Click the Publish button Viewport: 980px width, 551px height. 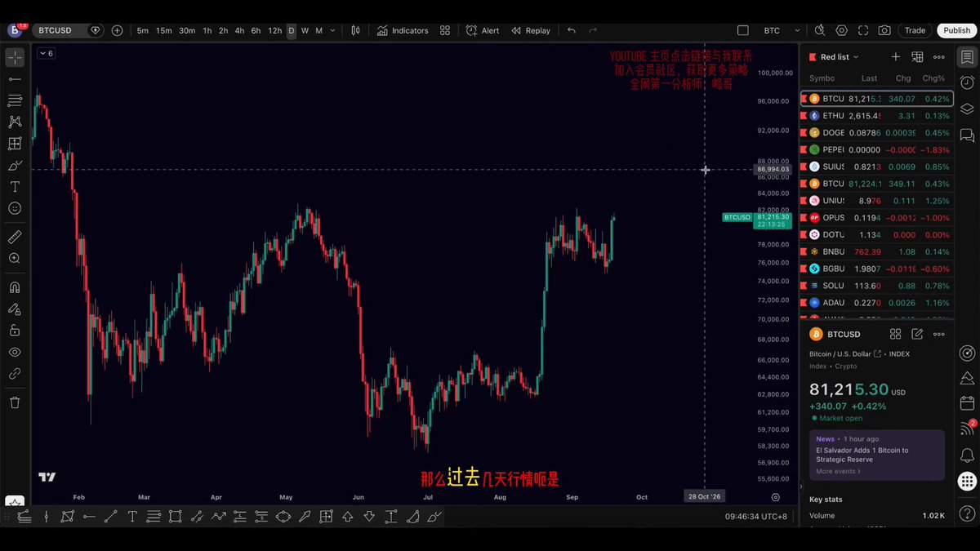point(957,30)
